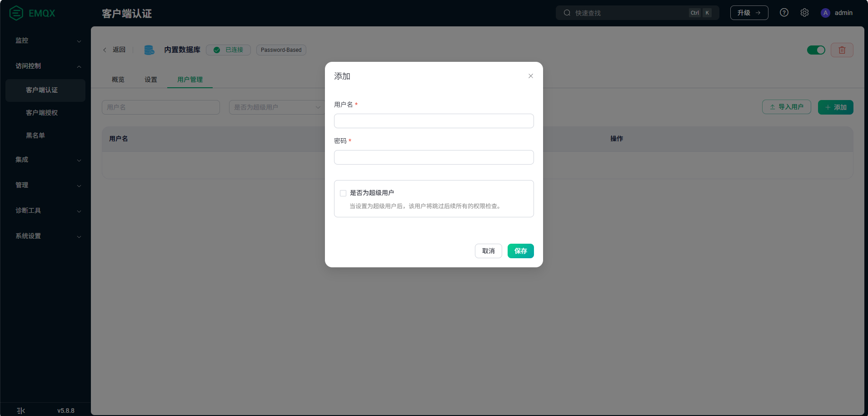Click the trash delete authenticator icon

pos(842,50)
